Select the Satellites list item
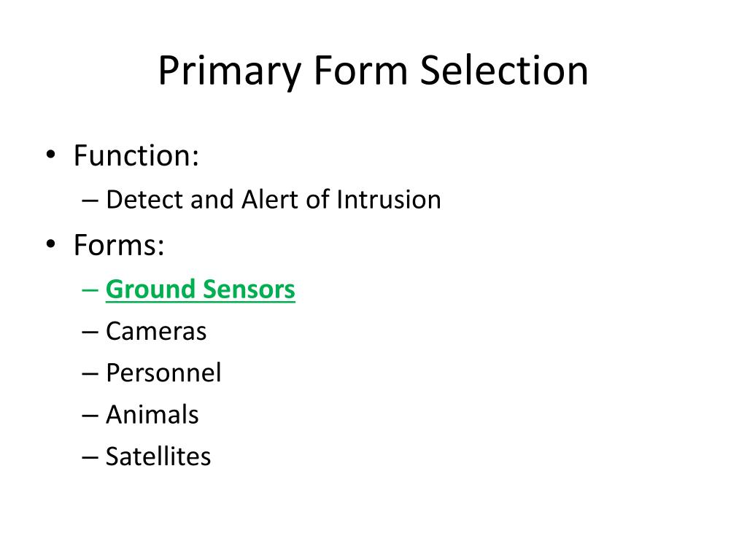Viewport: 747px width, 560px height. [x=158, y=456]
